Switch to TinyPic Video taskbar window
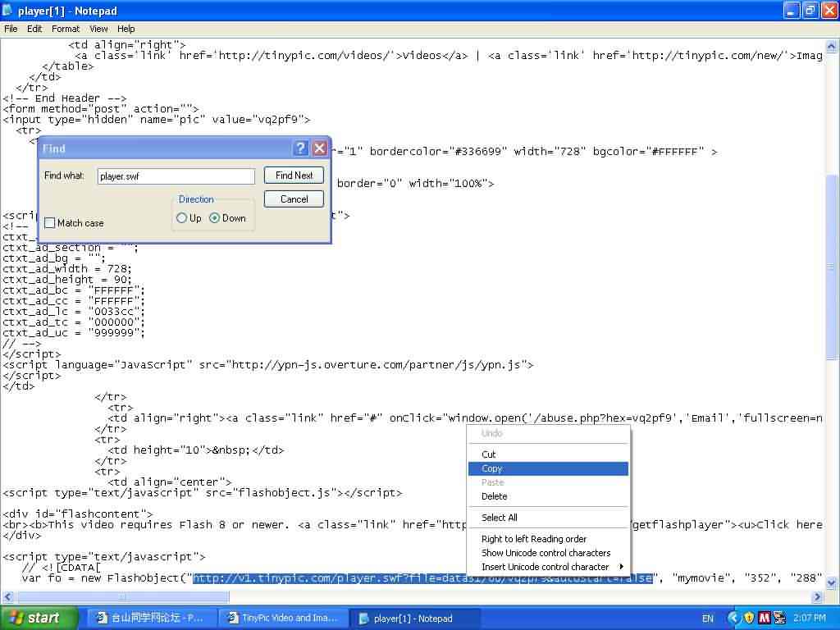The image size is (840, 630). [283, 619]
